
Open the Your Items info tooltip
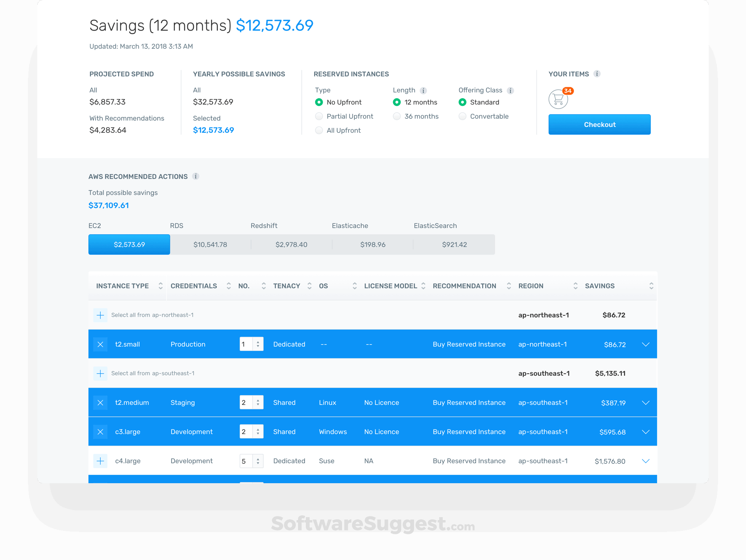pyautogui.click(x=598, y=74)
